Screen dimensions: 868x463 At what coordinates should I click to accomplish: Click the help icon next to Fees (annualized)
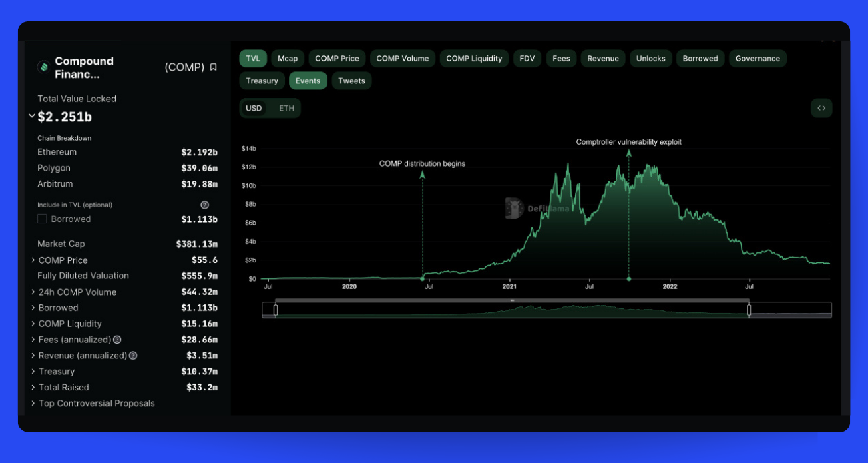coord(117,340)
